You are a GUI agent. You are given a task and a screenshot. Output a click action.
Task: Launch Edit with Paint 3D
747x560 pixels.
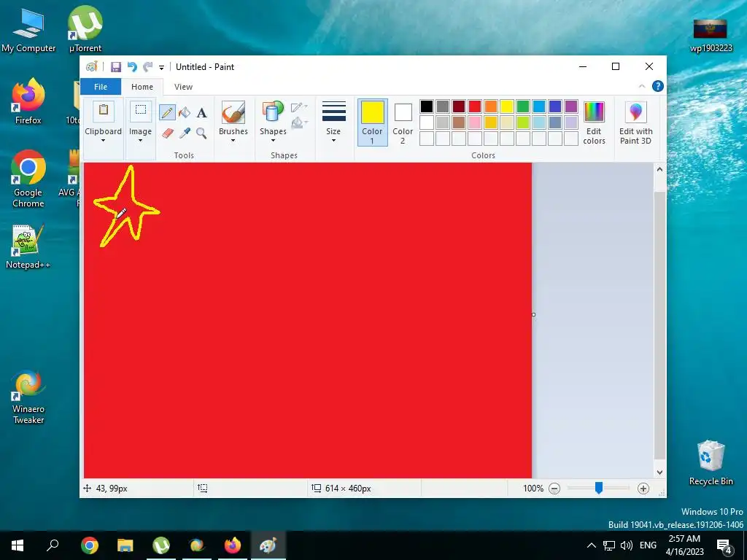point(635,122)
